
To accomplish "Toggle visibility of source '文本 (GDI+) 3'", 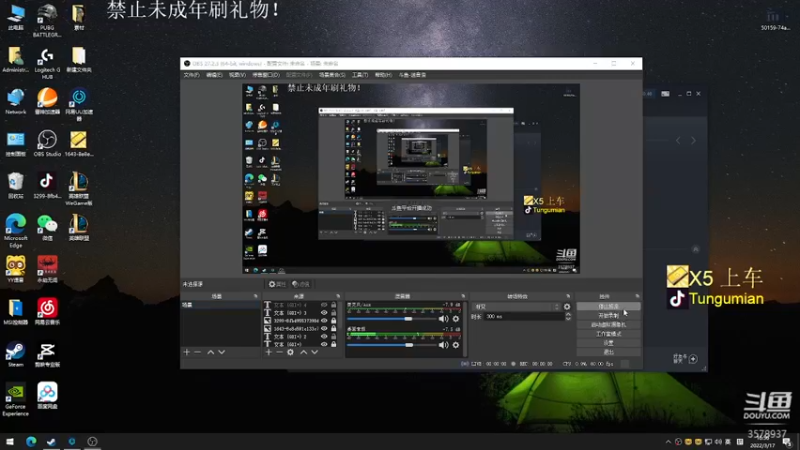I will click(x=324, y=313).
